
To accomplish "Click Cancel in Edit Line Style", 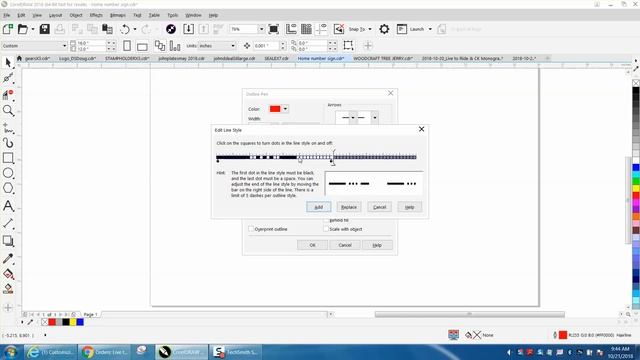I will (x=379, y=207).
